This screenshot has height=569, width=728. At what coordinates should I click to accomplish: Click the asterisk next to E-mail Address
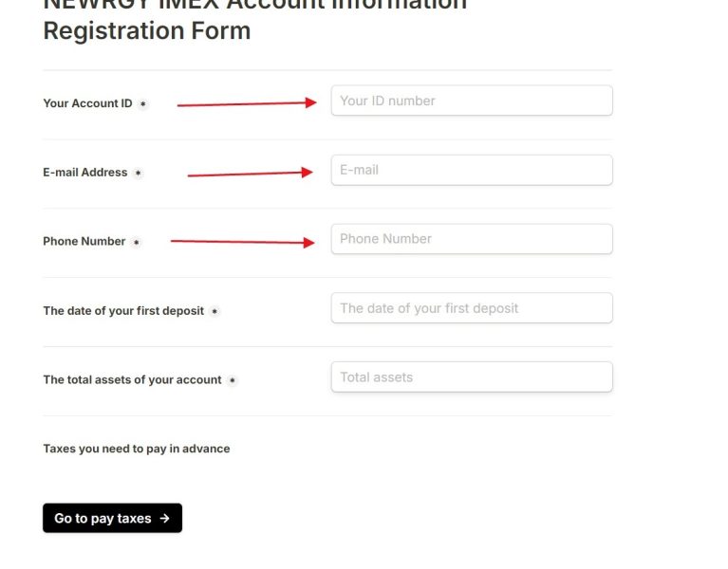[x=139, y=174]
